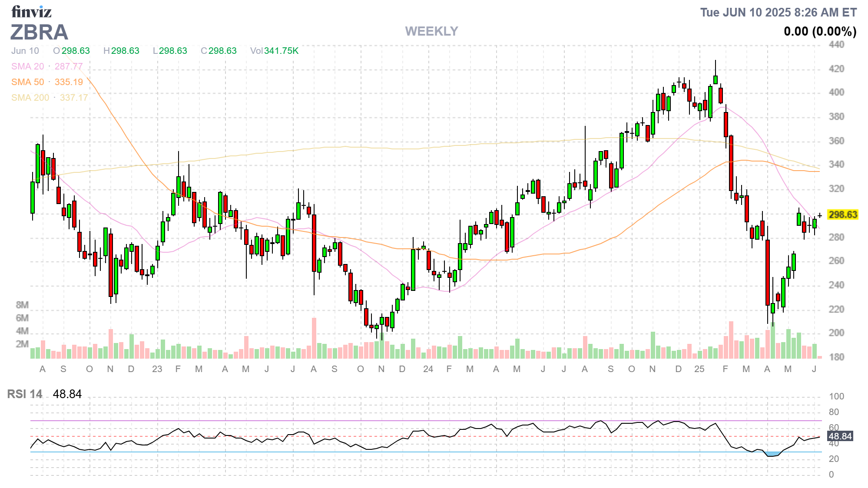Click the SMA 20 legend label
The width and height of the screenshot is (868, 488).
pos(28,66)
